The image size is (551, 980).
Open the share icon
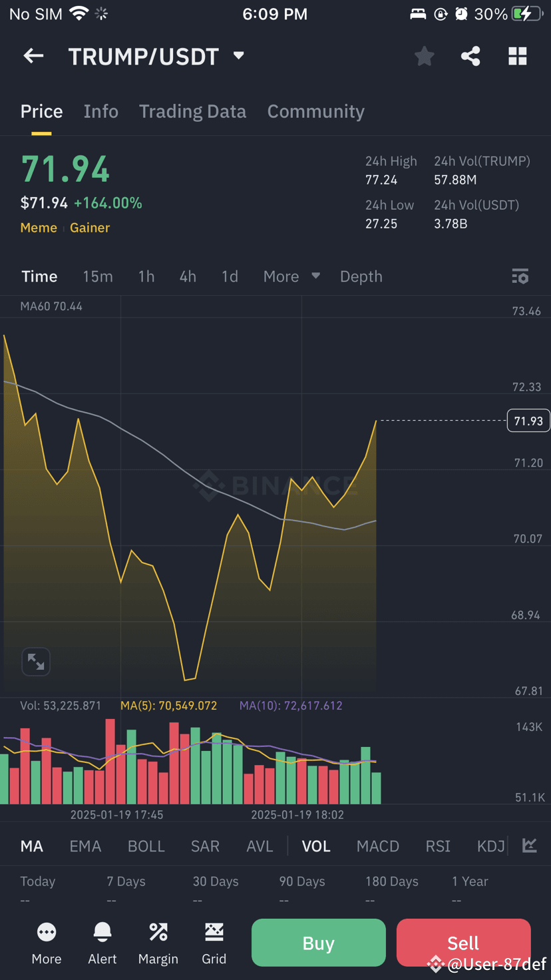(470, 57)
